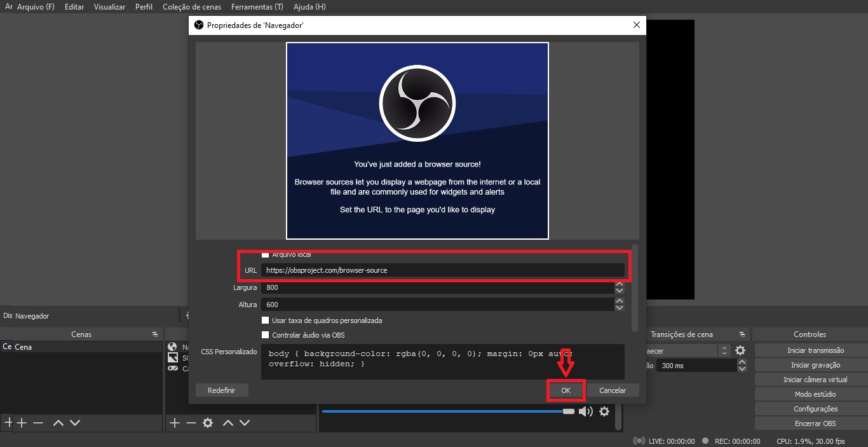Confirm browser properties with OK
Viewport: 868px width, 447px height.
point(566,390)
